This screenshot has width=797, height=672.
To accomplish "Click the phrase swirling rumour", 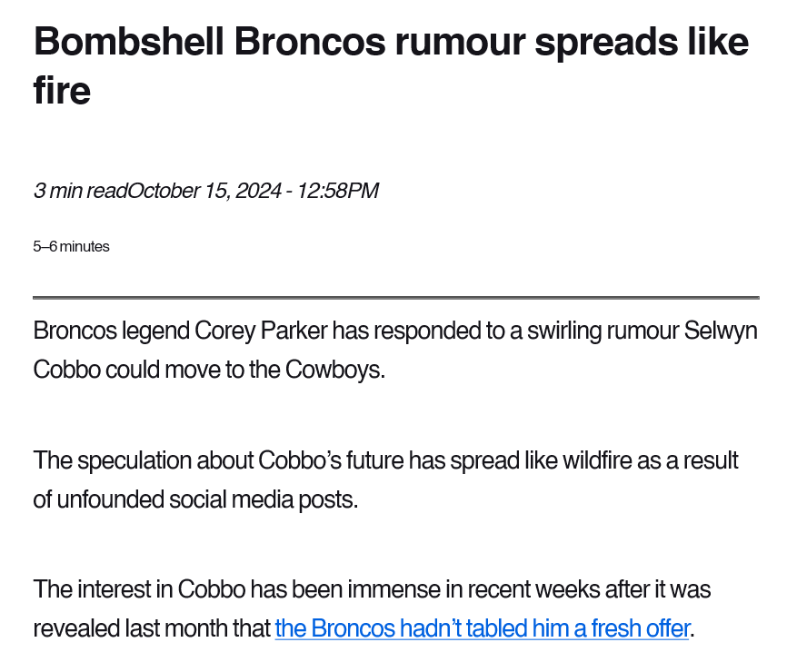I will (603, 331).
